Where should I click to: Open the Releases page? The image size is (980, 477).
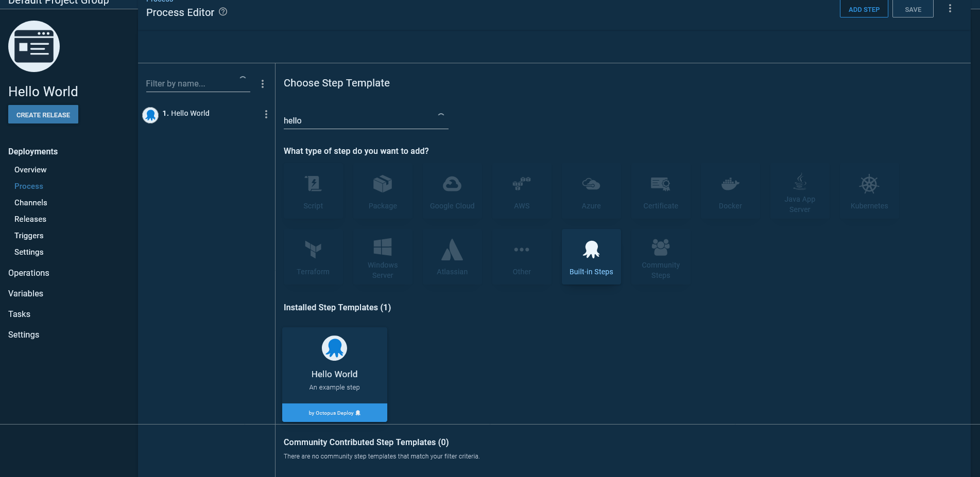tap(30, 219)
